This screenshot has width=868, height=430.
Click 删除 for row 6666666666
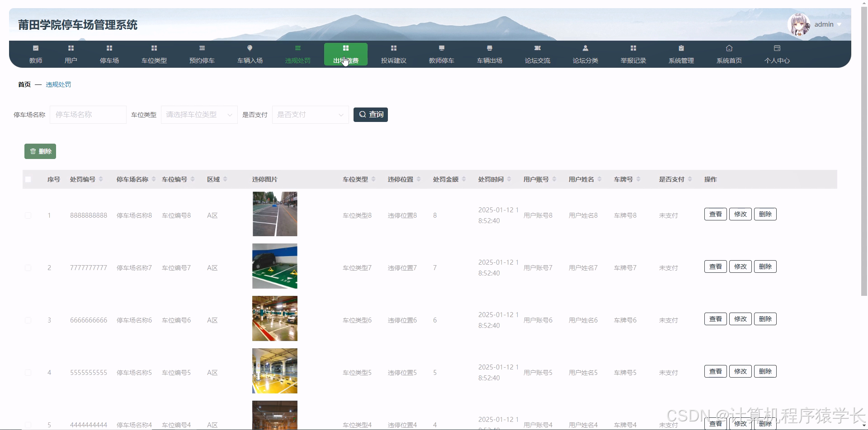click(x=765, y=319)
